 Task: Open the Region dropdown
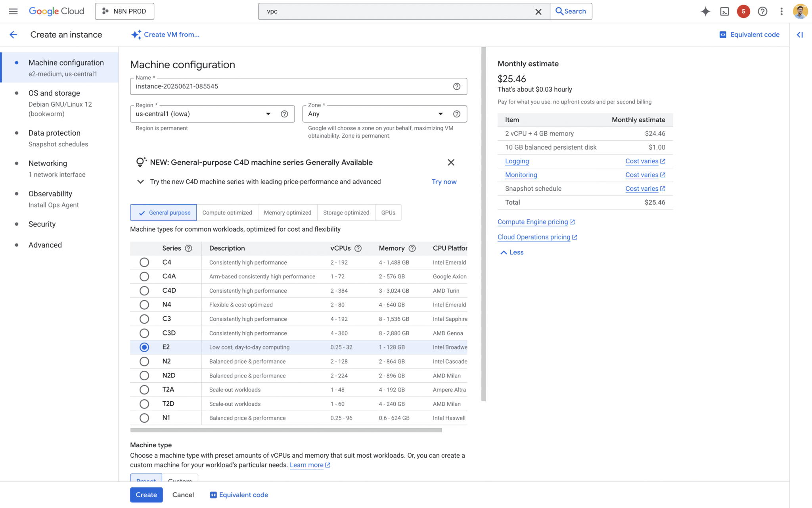click(x=268, y=114)
